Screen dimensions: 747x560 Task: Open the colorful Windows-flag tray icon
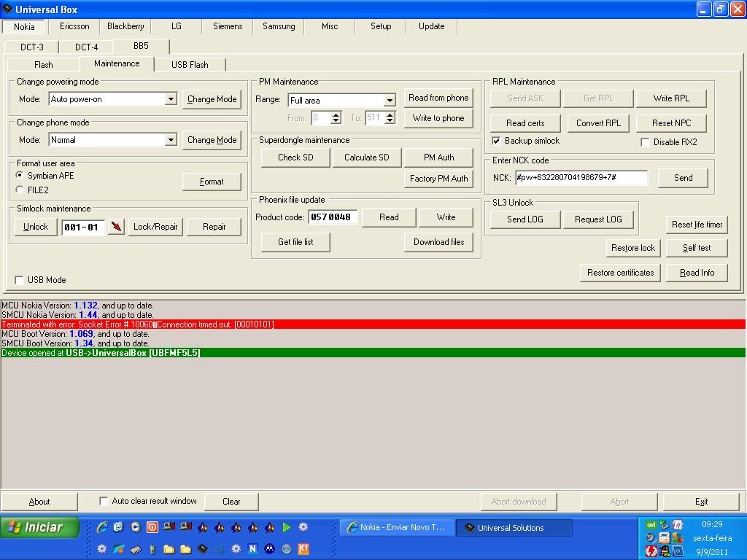677,538
